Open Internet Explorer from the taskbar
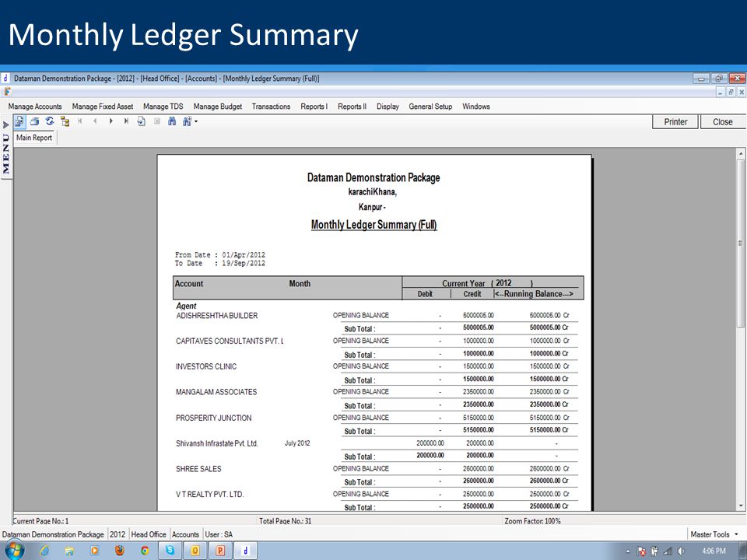This screenshot has width=747, height=560. point(44,551)
